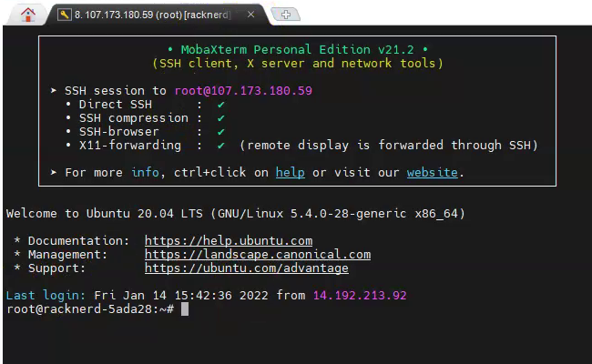
Task: Click the X11-forwarding checkmark
Action: coord(220,146)
